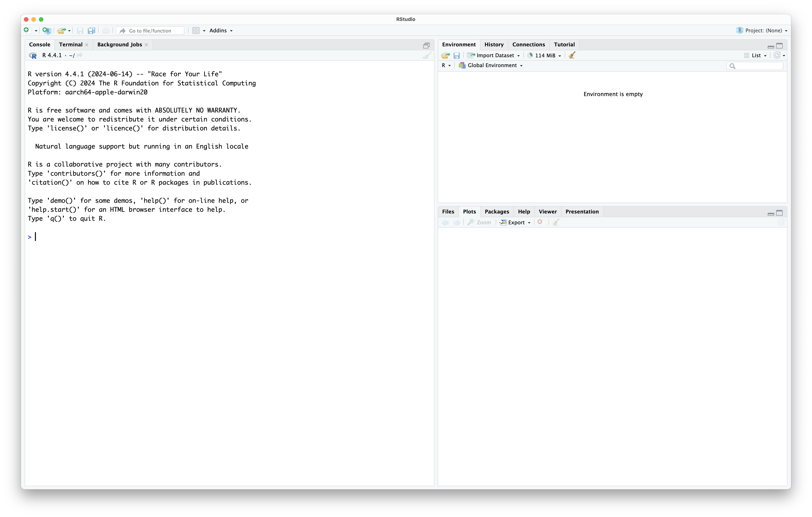Close the Background Jobs tab
Image resolution: width=812 pixels, height=517 pixels.
[x=146, y=45]
